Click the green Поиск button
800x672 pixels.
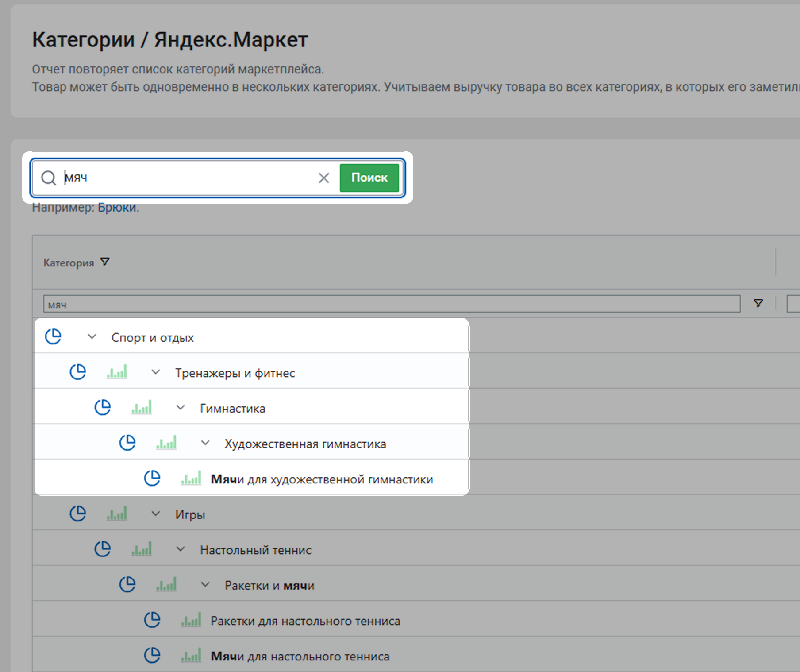point(369,178)
